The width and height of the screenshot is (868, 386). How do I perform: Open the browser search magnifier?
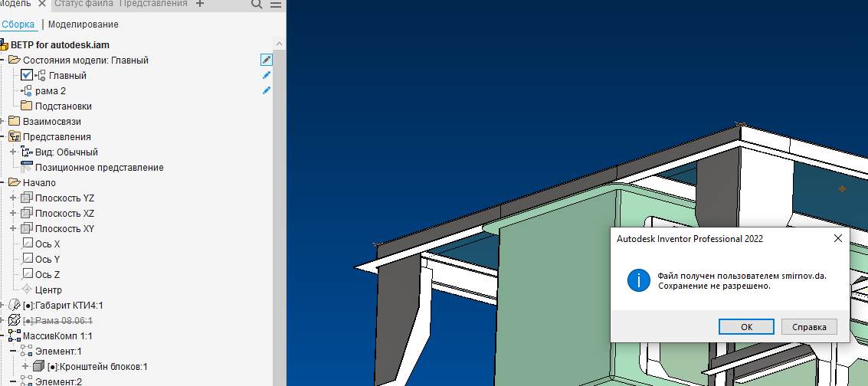click(257, 4)
